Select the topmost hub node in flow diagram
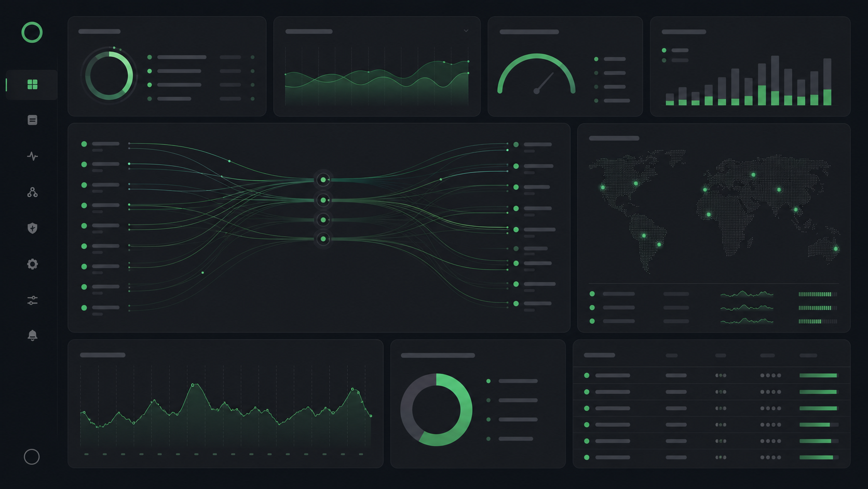Viewport: 868px width, 489px height. click(x=323, y=180)
